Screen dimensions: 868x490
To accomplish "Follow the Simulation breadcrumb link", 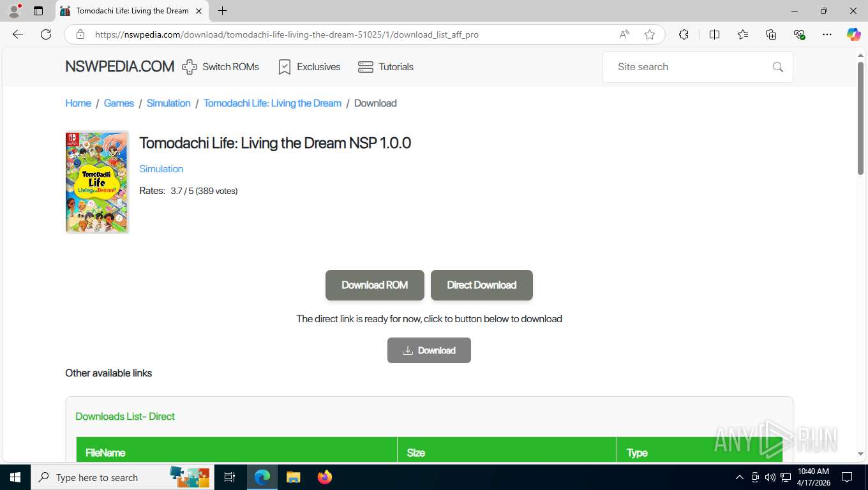I will click(168, 103).
